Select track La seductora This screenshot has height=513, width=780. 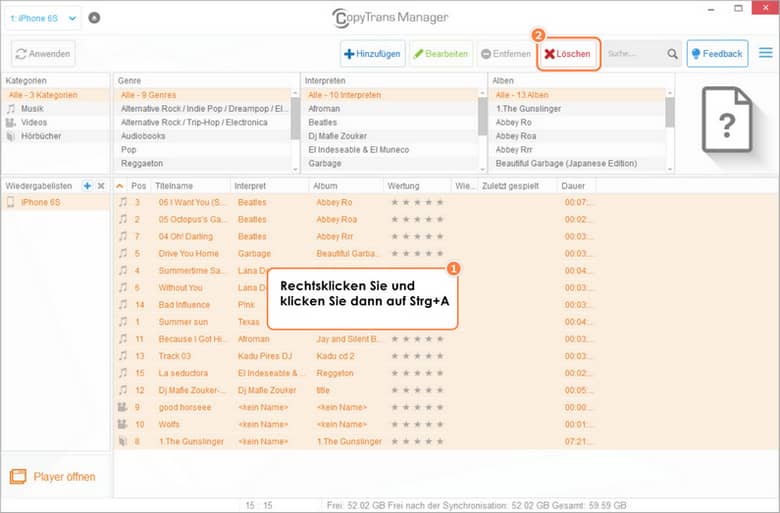click(183, 373)
